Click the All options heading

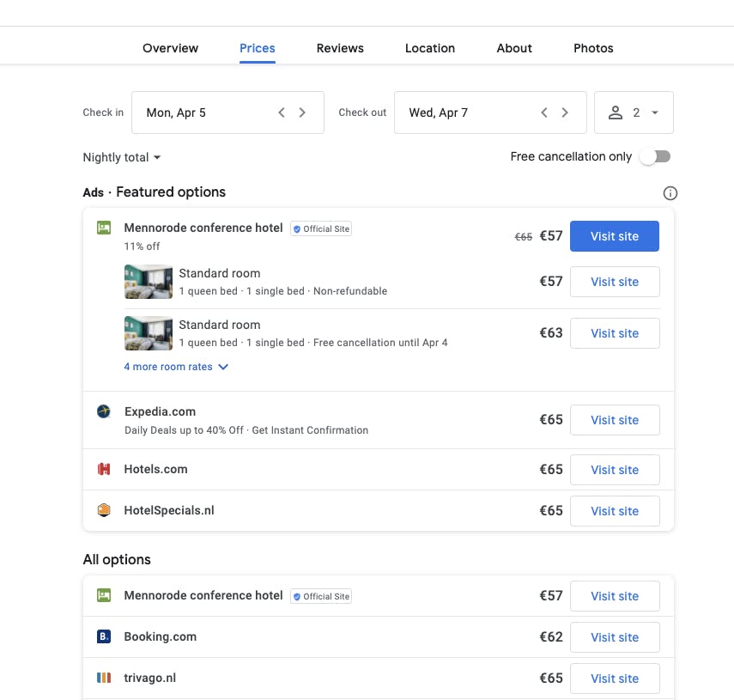117,559
